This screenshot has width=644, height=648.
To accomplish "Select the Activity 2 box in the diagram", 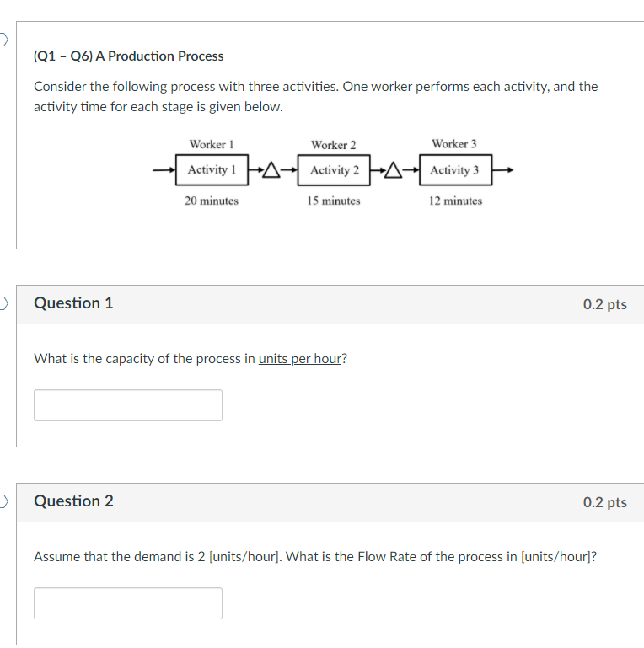I will pos(334,170).
